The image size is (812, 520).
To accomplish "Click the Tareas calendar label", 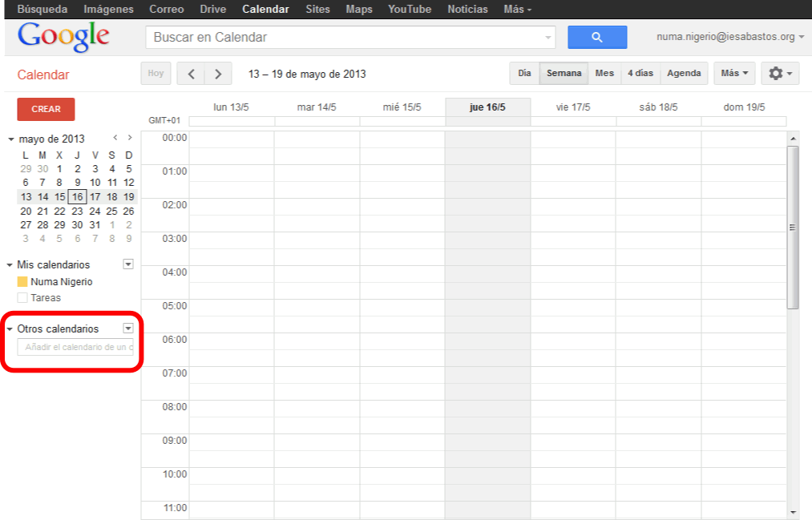I will point(46,297).
